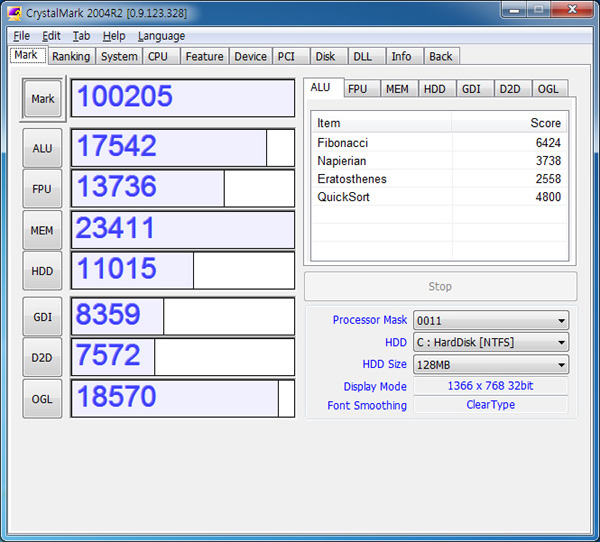Run the FPU benchmark button
The width and height of the screenshot is (600, 542).
coord(42,189)
